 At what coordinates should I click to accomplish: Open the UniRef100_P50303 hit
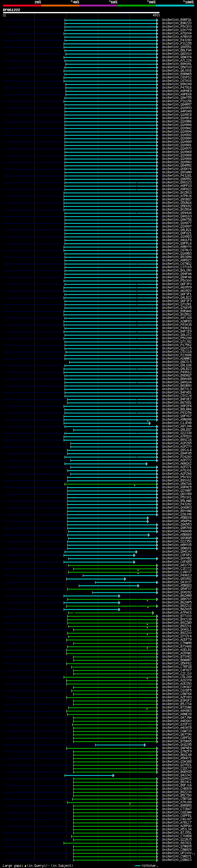[176, 26]
